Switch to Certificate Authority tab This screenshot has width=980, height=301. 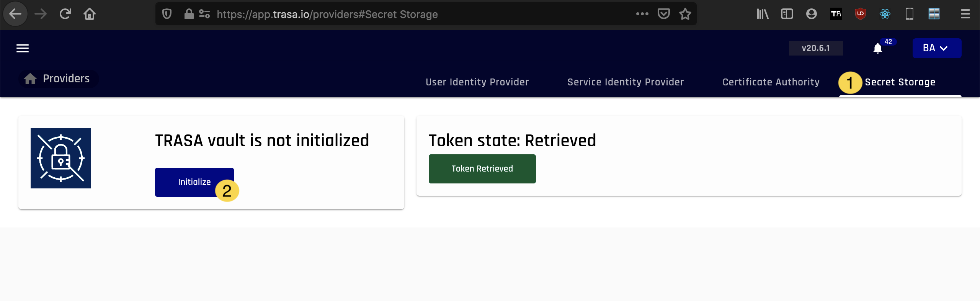(x=771, y=82)
